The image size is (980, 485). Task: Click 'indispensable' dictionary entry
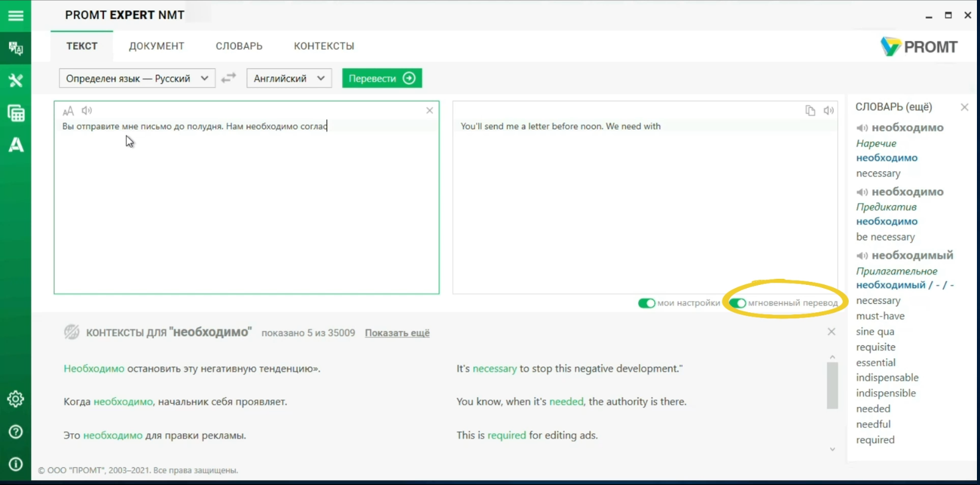(x=887, y=378)
